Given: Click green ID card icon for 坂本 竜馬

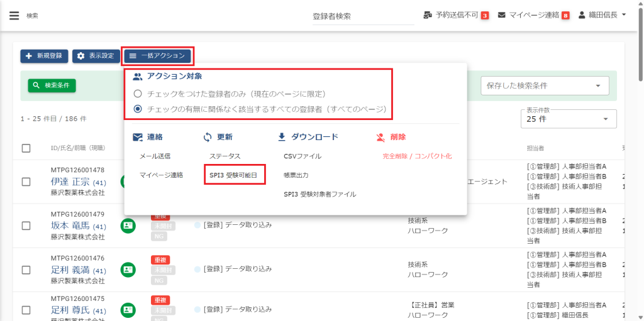Looking at the screenshot, I should 128,226.
